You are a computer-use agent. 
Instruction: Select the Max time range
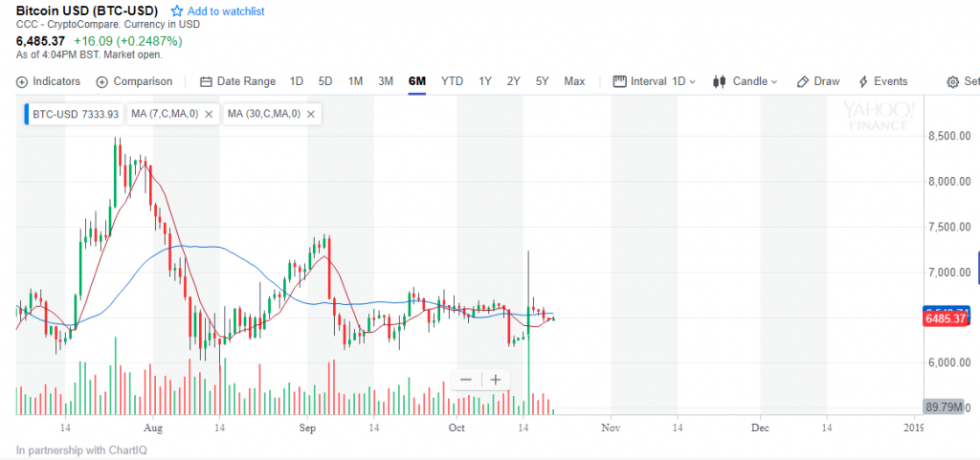pyautogui.click(x=574, y=81)
